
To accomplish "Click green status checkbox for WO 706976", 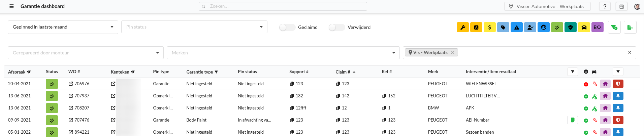I will coord(52,84).
